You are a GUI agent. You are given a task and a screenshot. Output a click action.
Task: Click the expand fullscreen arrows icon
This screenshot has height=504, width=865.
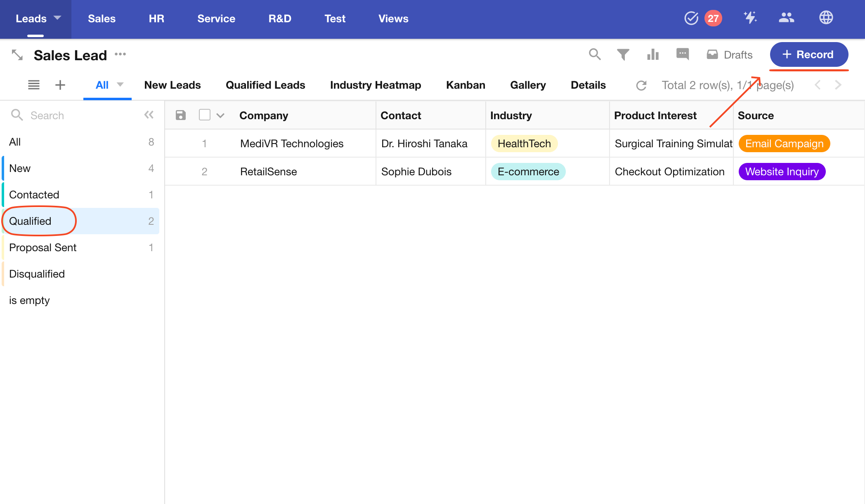pos(17,55)
